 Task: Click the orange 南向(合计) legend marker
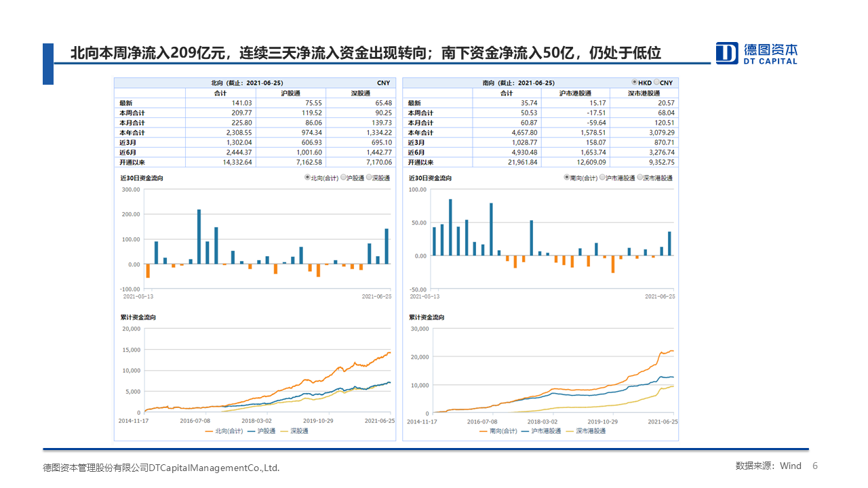484,431
